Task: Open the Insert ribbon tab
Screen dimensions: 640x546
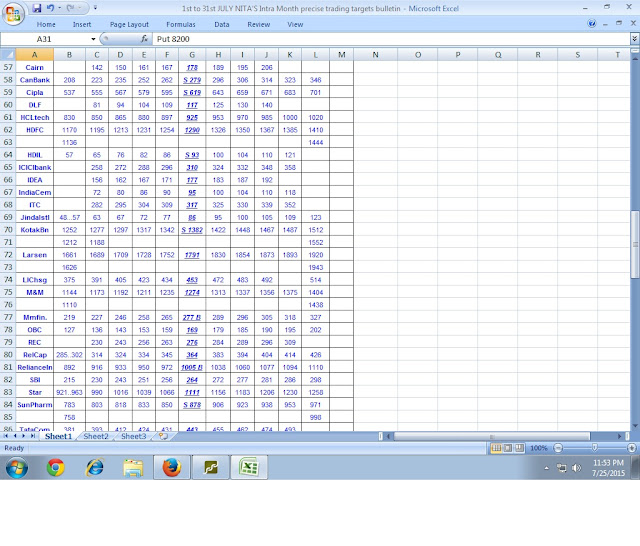Action: (82, 24)
